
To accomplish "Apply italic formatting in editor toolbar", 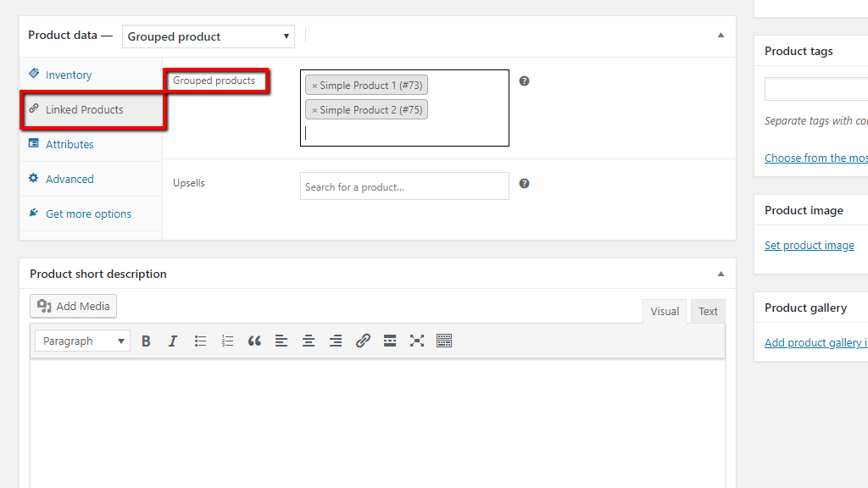I will 173,341.
